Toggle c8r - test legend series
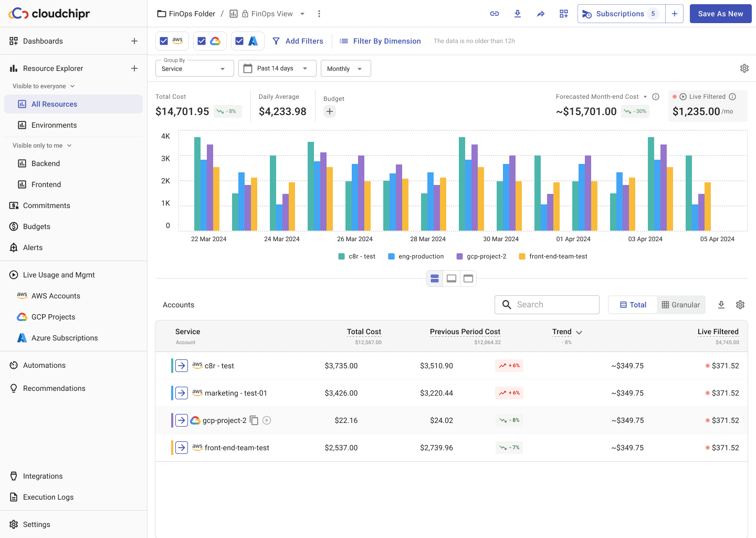Viewport: 756px width, 538px height. click(x=357, y=256)
